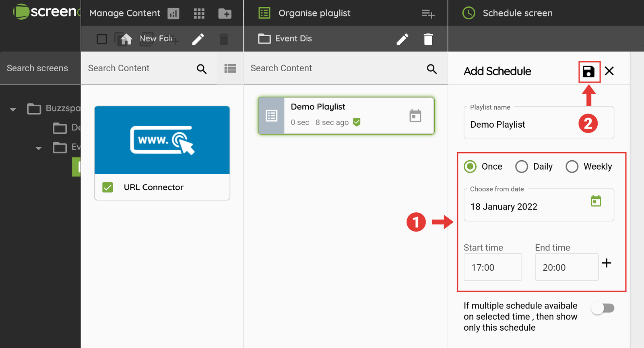
Task: Select the Daily radio option
Action: (522, 167)
